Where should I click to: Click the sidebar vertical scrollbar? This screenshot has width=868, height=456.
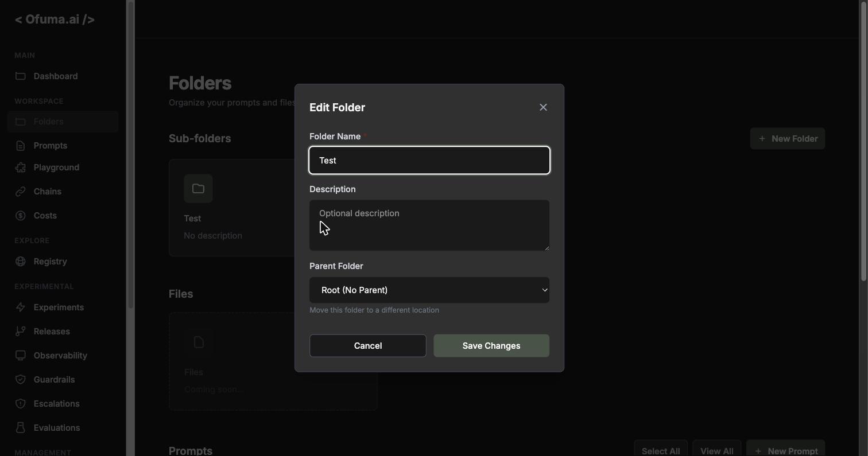(x=131, y=155)
